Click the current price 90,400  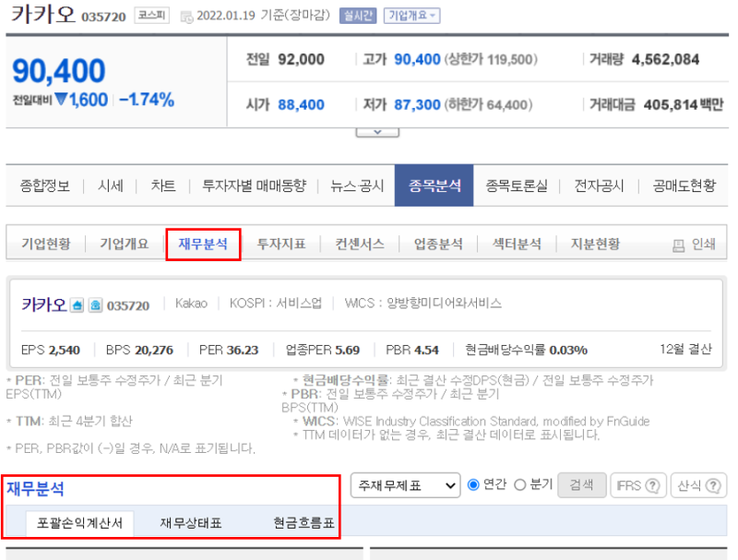point(59,71)
